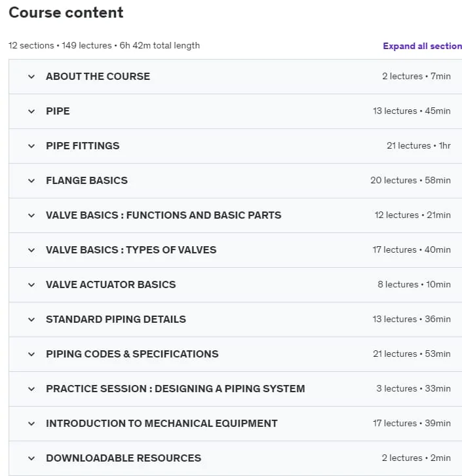Click the '17 lectures • 39min' label

coord(412,423)
